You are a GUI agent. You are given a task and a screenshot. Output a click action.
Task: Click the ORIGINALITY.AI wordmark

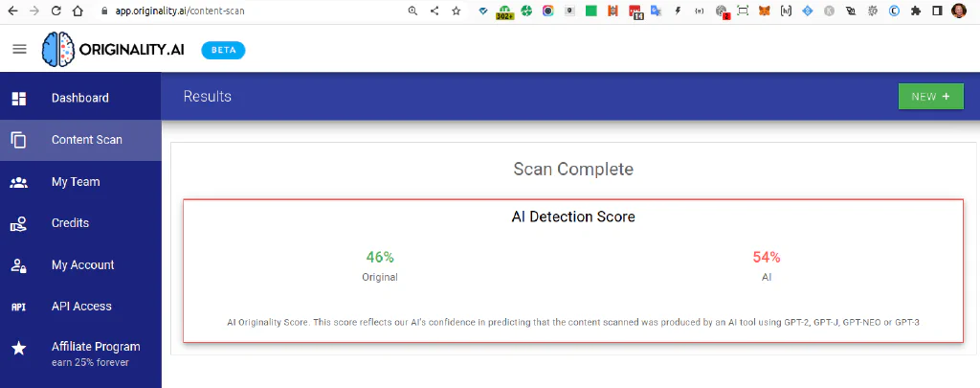pos(132,51)
